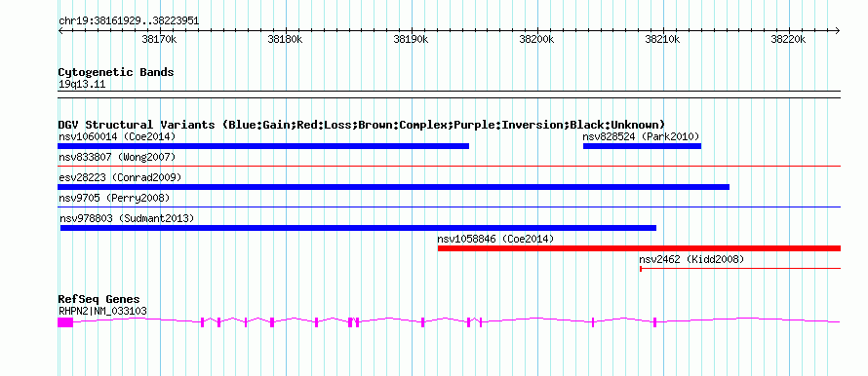Click the 38220k ruler label
The image size is (868, 376).
[788, 39]
